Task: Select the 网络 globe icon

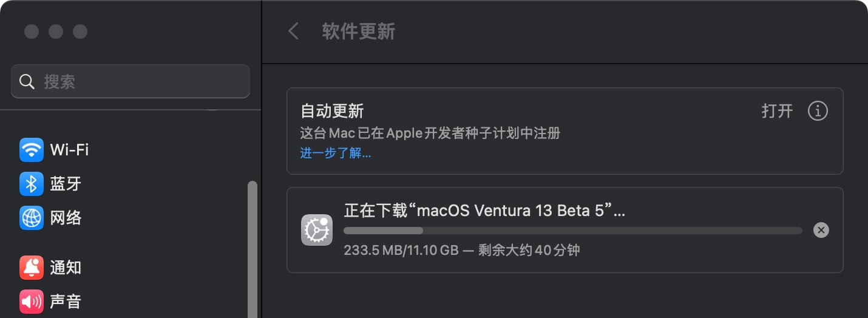Action: [x=32, y=218]
